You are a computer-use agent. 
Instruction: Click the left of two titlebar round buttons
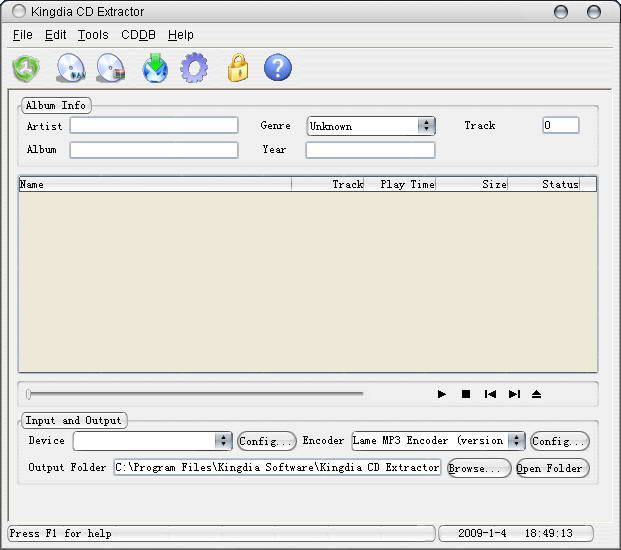[x=561, y=12]
